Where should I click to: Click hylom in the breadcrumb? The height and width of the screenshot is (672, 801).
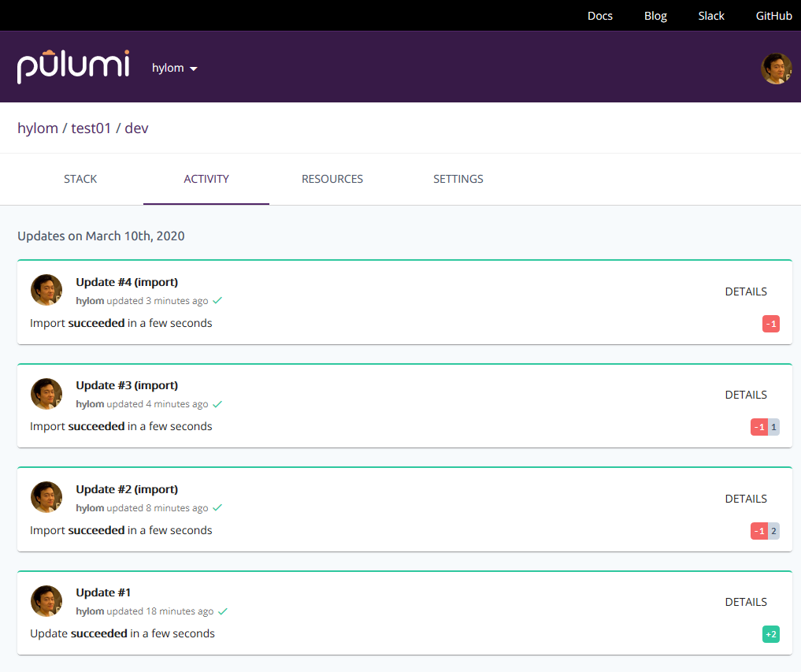(x=38, y=128)
